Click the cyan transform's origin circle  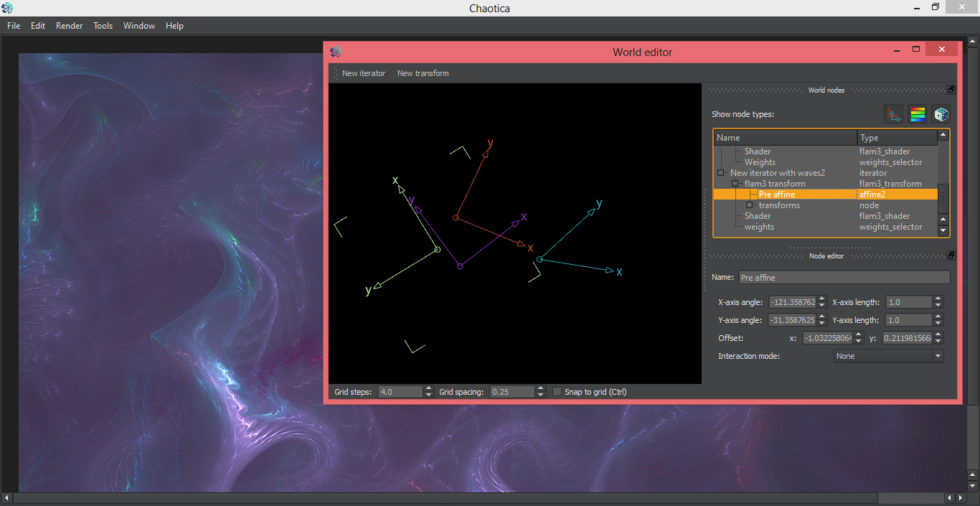click(540, 260)
